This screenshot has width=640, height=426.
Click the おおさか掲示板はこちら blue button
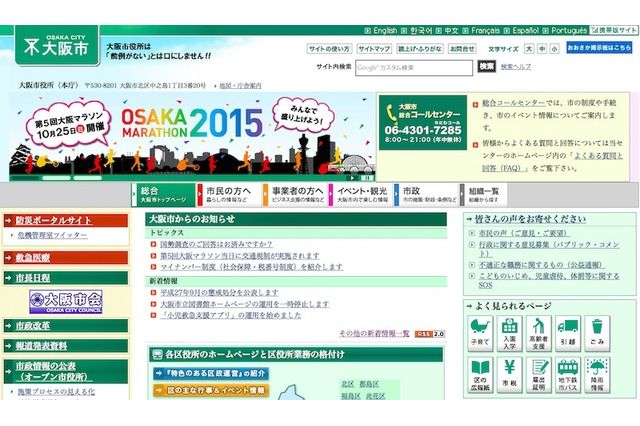[x=599, y=48]
